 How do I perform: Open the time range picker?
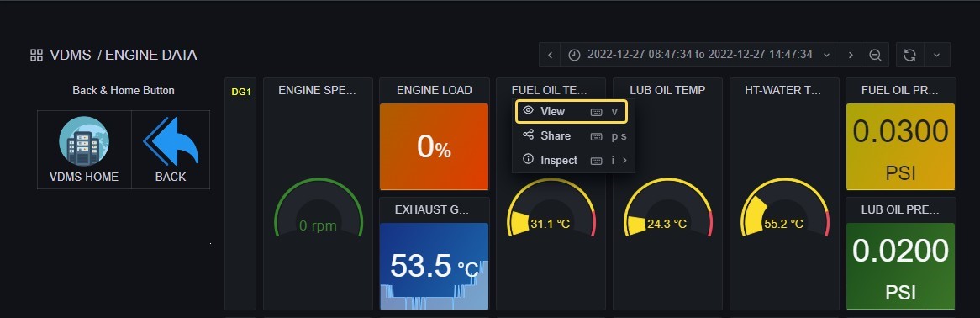700,55
